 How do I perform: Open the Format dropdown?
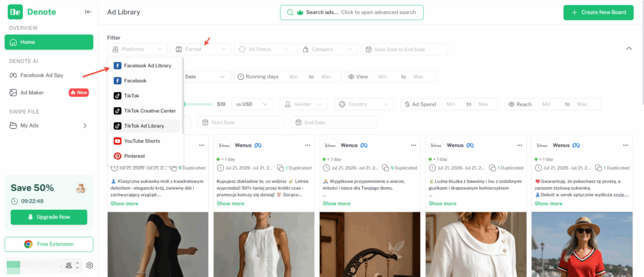tap(200, 49)
